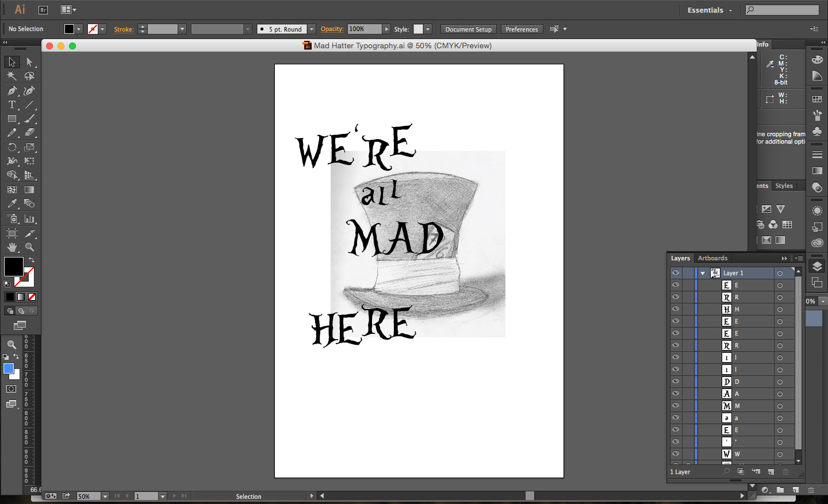The image size is (828, 504).
Task: Click the Stroke label link
Action: tap(124, 29)
